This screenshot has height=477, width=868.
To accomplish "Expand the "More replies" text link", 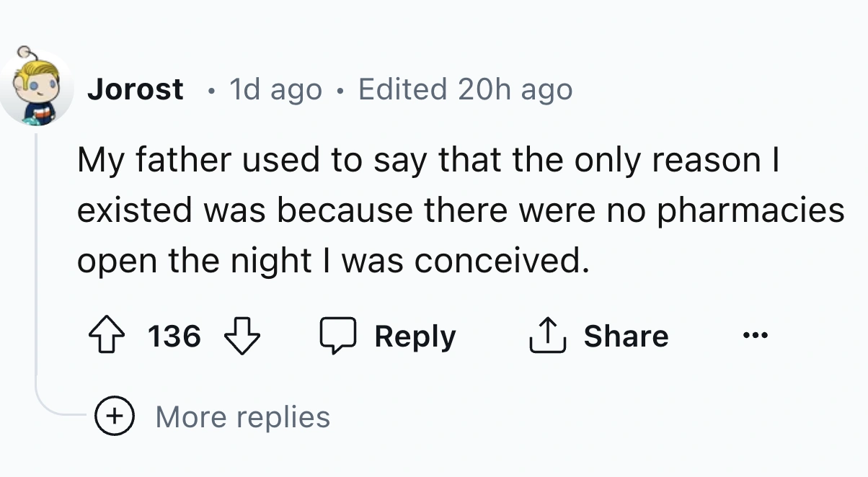I will click(x=242, y=417).
